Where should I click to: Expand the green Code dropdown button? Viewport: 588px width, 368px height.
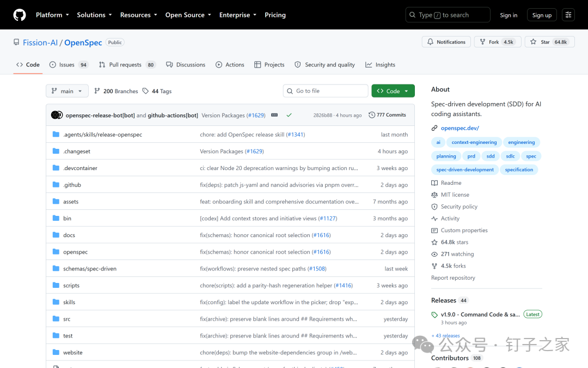[393, 91]
